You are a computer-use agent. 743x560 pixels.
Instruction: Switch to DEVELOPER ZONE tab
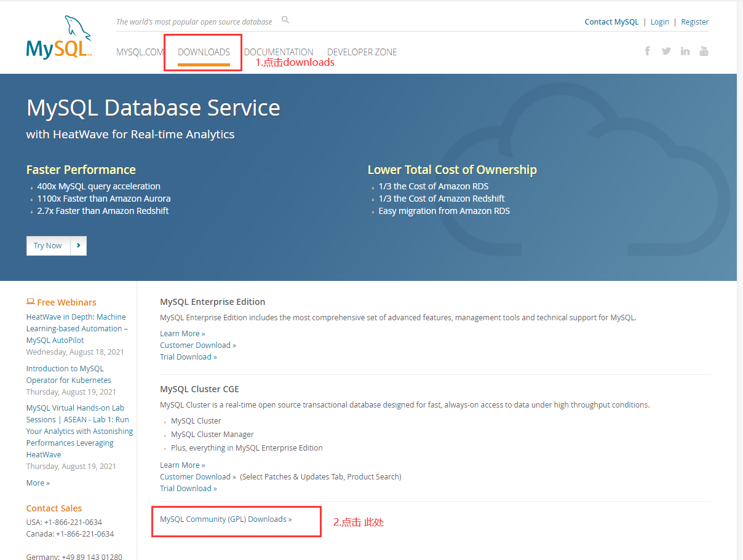point(362,52)
